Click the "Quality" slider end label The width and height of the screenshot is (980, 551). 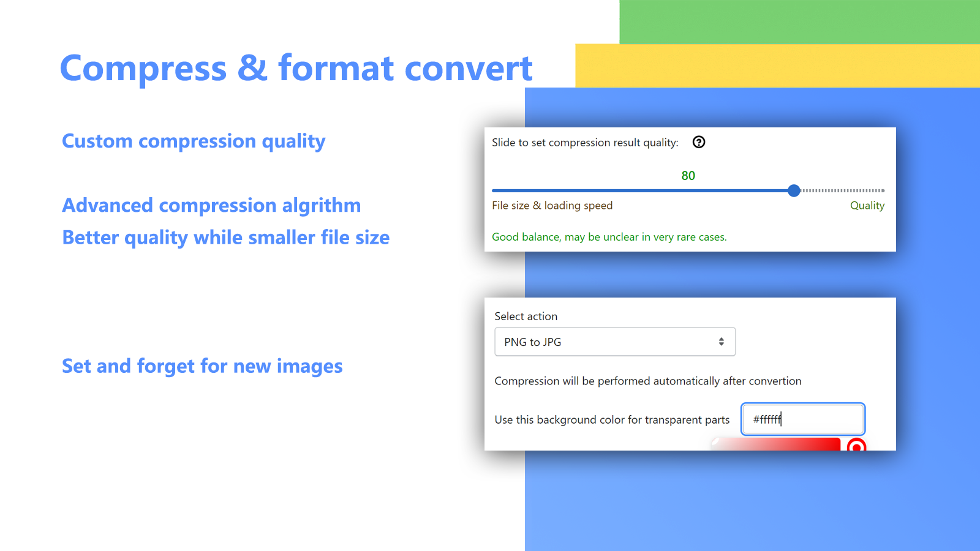(x=867, y=206)
